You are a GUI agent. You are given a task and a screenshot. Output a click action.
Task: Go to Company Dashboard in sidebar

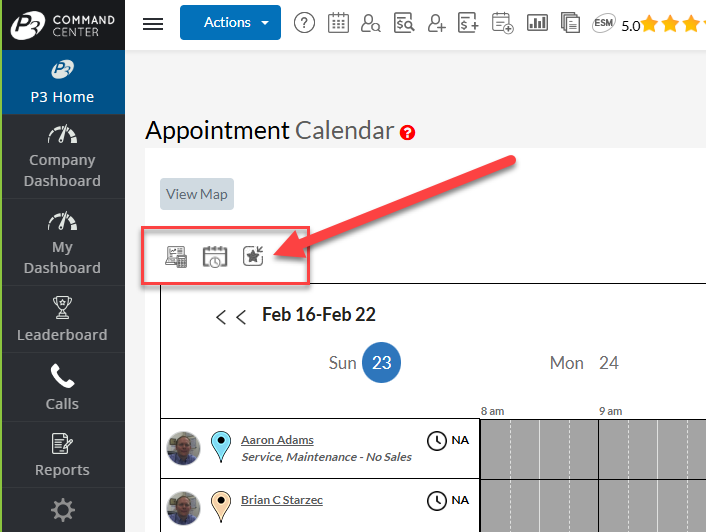pyautogui.click(x=62, y=158)
